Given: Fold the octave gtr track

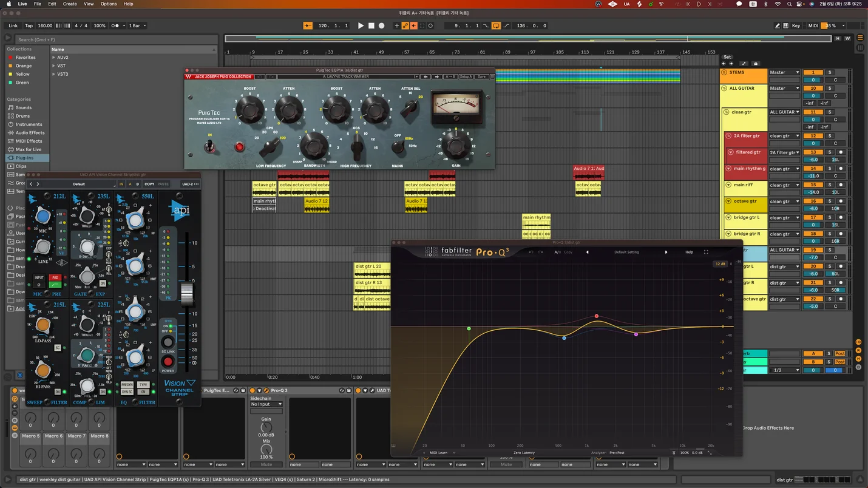Looking at the screenshot, I should [728, 201].
